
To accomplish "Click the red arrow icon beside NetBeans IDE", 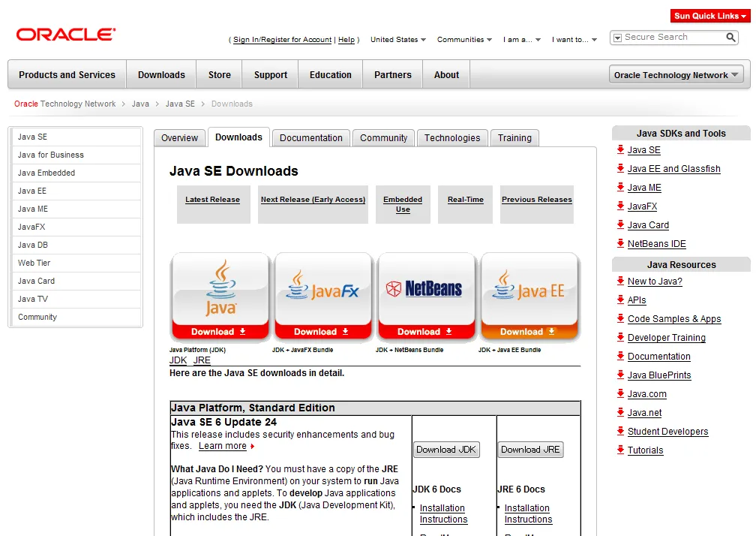I will click(620, 244).
